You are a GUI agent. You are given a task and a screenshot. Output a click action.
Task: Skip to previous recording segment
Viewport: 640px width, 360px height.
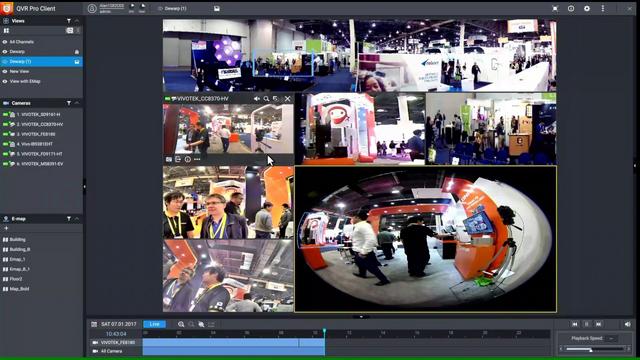point(575,324)
